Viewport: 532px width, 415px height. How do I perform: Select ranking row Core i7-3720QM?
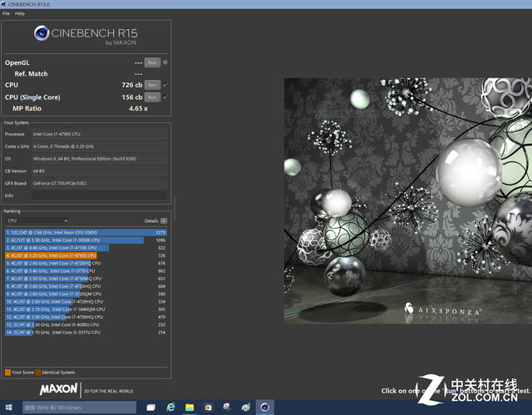[x=86, y=294]
